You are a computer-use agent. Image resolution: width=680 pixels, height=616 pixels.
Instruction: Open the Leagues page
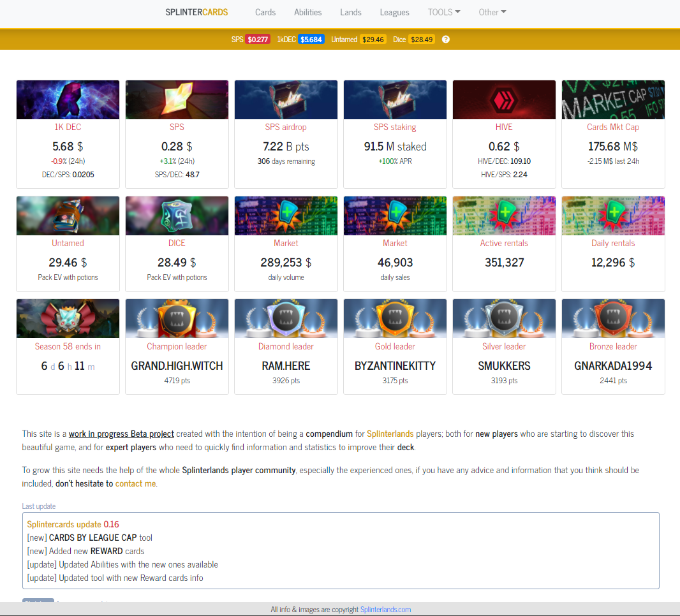395,12
